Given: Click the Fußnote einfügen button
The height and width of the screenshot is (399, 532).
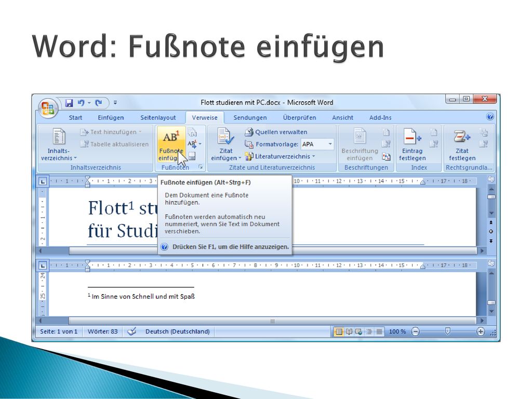Looking at the screenshot, I should pyautogui.click(x=171, y=144).
